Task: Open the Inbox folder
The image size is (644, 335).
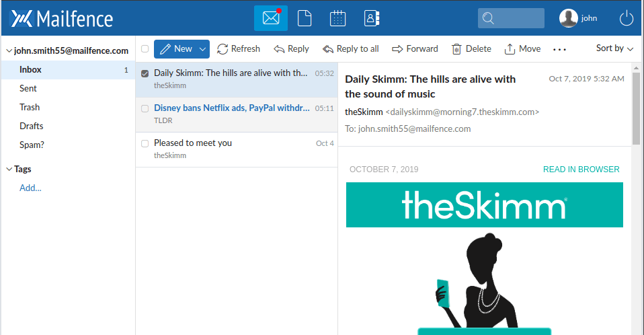Action: 68,70
